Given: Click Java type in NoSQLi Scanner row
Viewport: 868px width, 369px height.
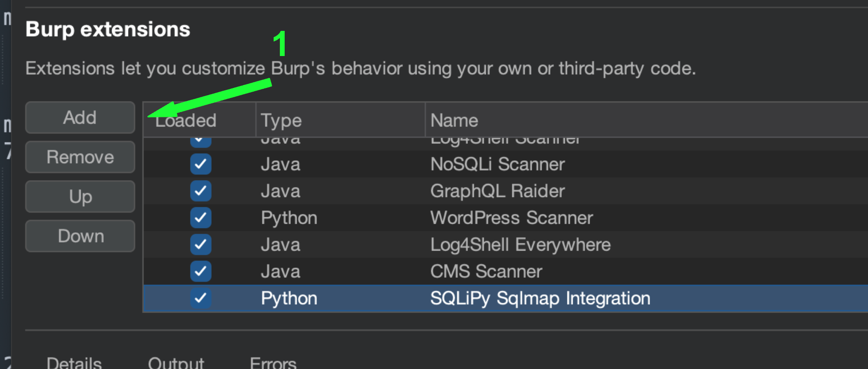Looking at the screenshot, I should [x=280, y=164].
